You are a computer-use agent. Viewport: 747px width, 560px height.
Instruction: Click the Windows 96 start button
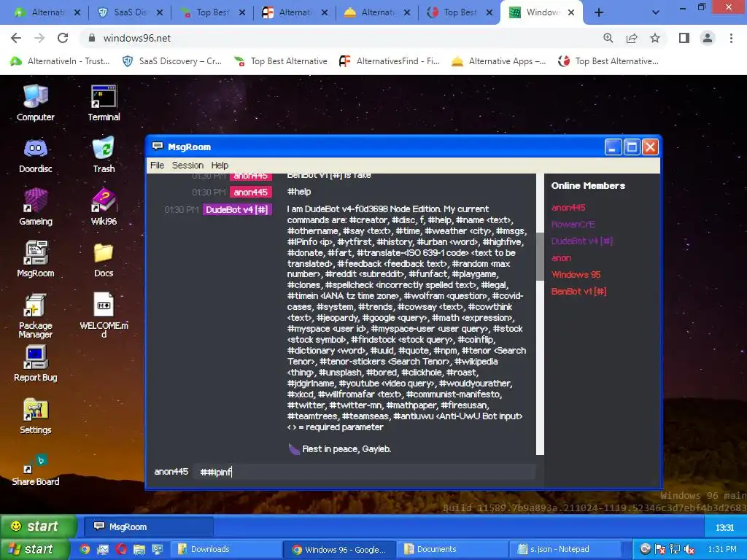tap(38, 526)
